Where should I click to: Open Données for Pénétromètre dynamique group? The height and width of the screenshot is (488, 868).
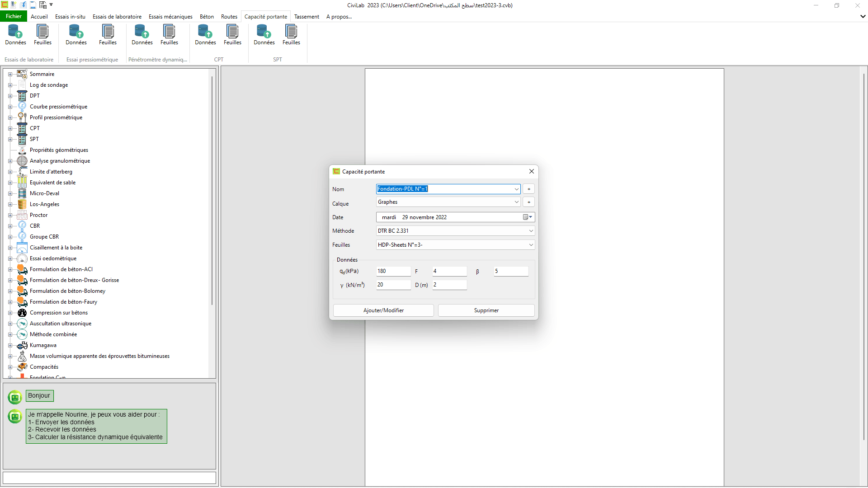tap(142, 35)
